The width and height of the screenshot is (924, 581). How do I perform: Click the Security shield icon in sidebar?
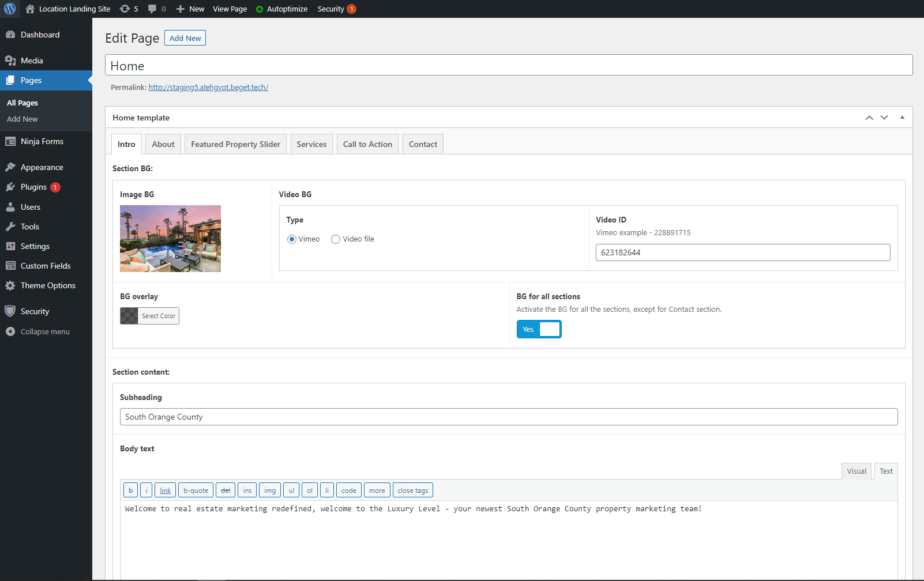[10, 311]
